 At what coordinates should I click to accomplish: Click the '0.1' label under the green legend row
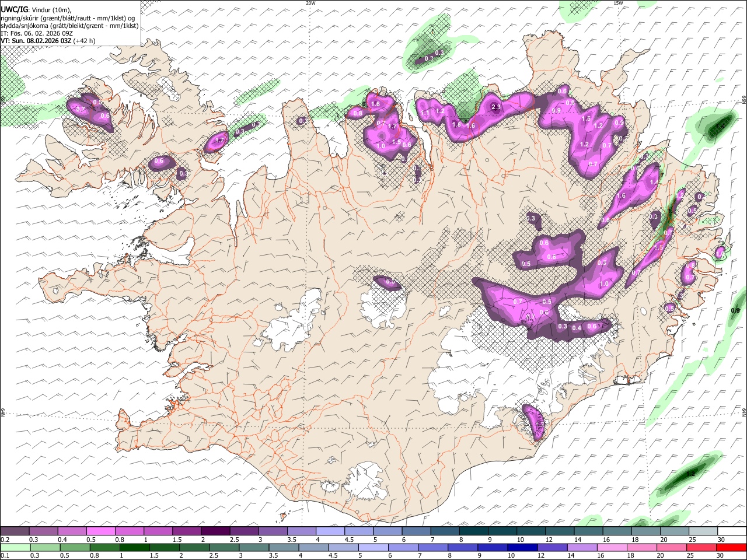(x=5, y=556)
